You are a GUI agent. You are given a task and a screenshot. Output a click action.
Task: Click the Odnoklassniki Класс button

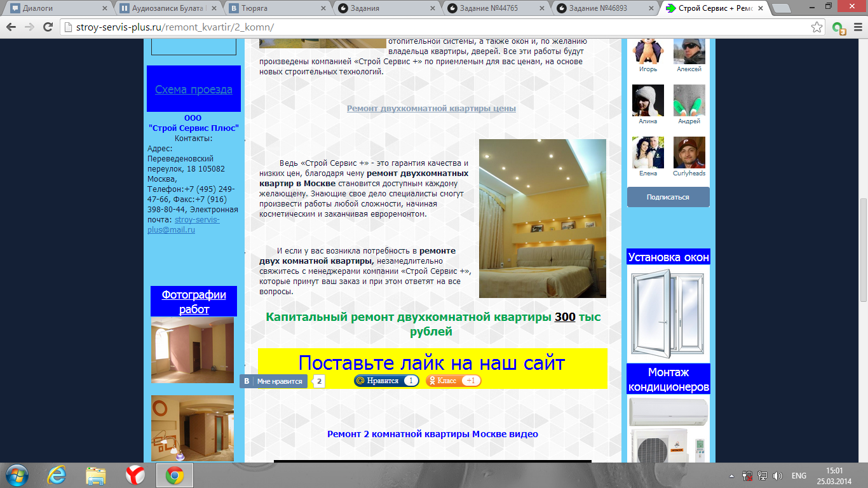(453, 381)
